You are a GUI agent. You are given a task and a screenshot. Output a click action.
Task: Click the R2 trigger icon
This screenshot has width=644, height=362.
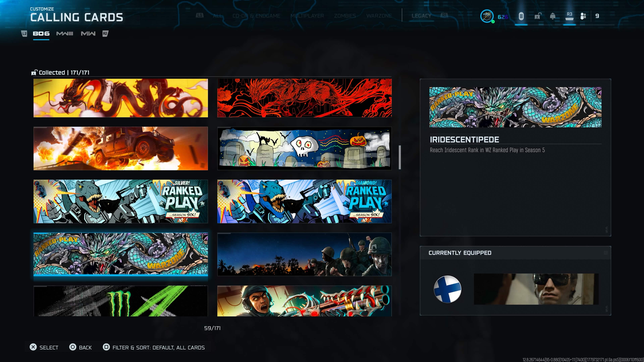pyautogui.click(x=105, y=34)
